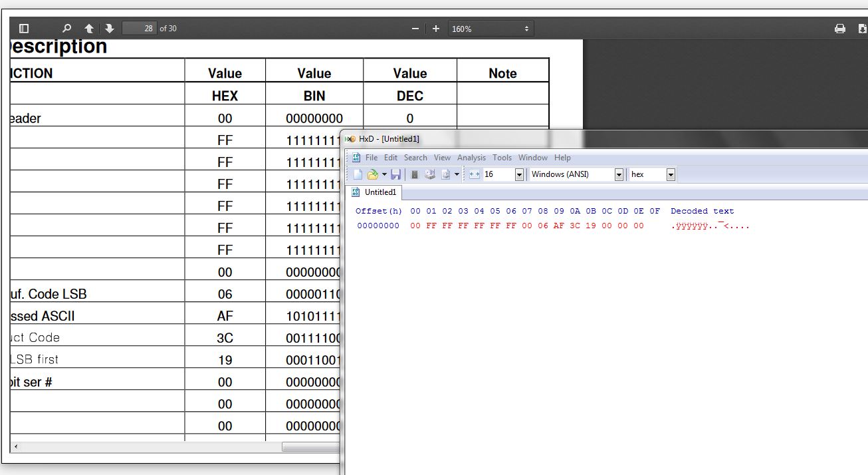This screenshot has height=475, width=868.
Task: Zoom out with the minus button
Action: (x=415, y=29)
